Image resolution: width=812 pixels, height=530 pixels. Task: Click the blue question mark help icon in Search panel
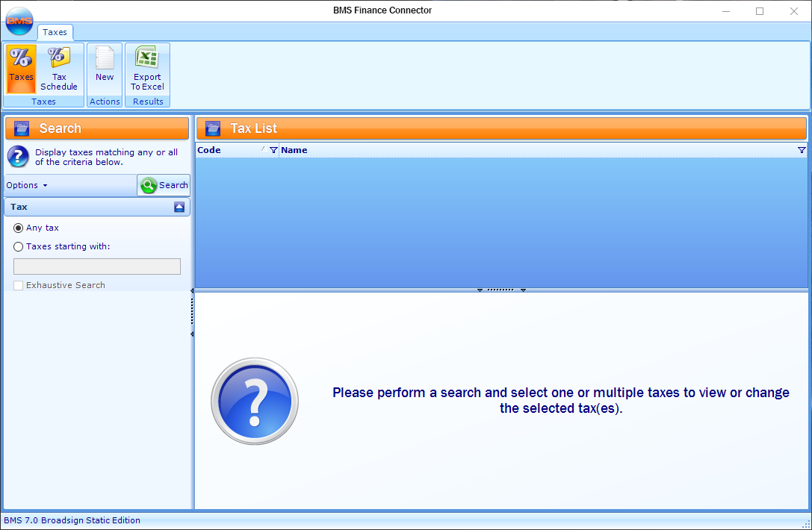click(x=18, y=156)
